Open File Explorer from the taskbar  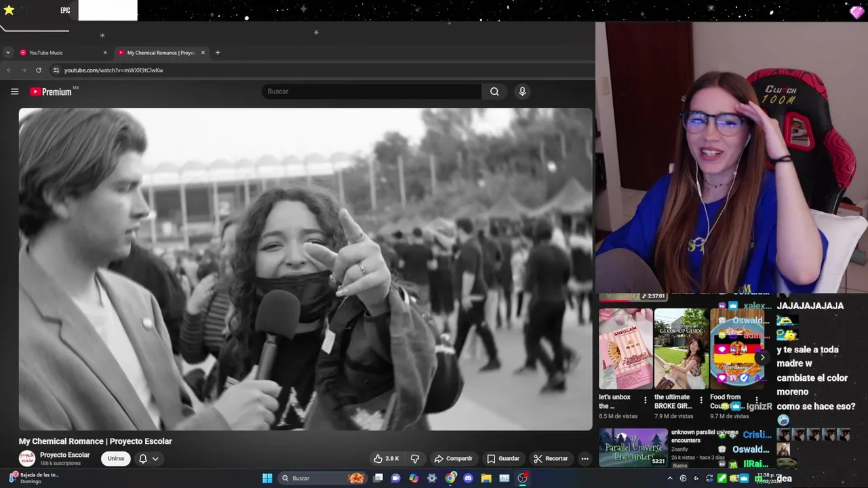click(x=486, y=479)
